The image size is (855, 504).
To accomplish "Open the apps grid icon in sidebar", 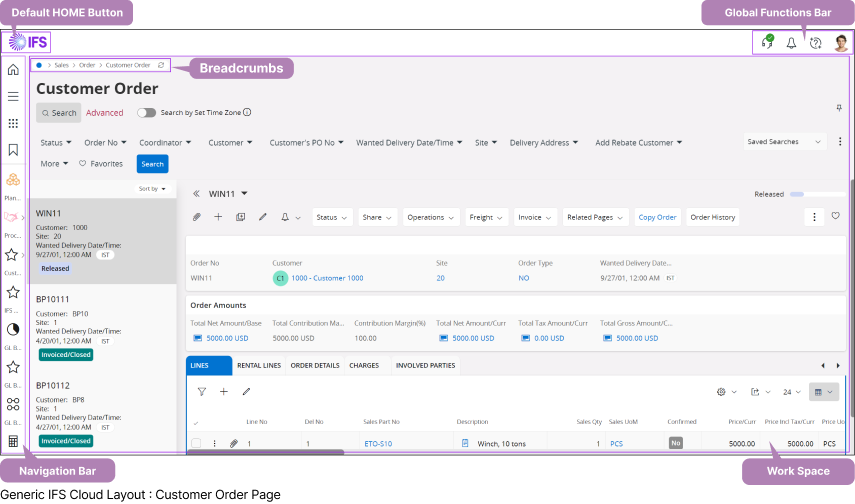I will coord(13,123).
